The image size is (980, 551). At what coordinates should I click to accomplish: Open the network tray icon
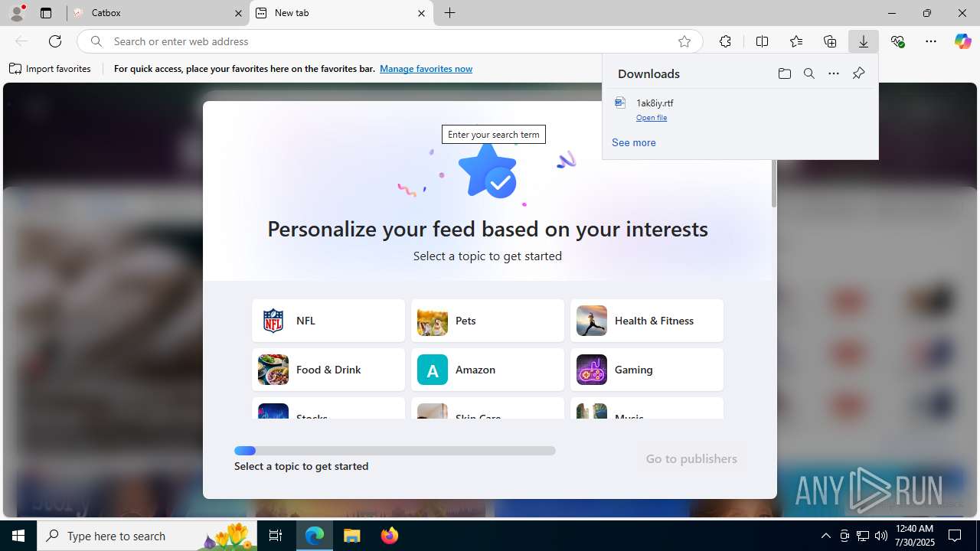coord(863,536)
